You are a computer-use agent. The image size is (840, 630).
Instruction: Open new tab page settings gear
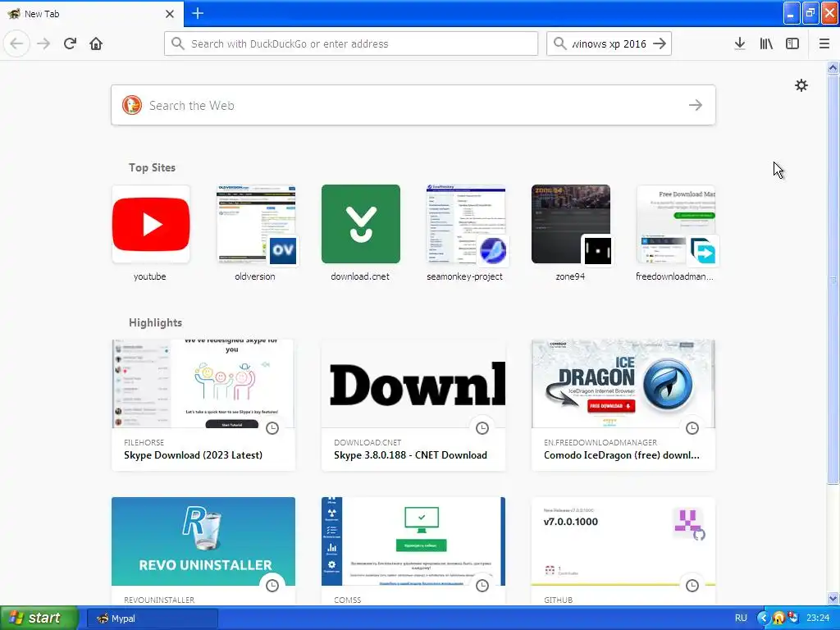pos(801,85)
